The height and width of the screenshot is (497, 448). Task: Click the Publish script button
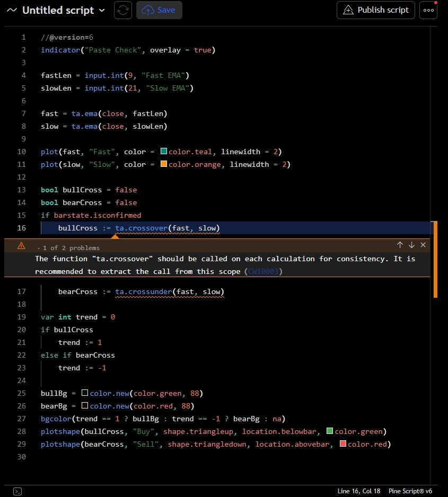pos(376,10)
